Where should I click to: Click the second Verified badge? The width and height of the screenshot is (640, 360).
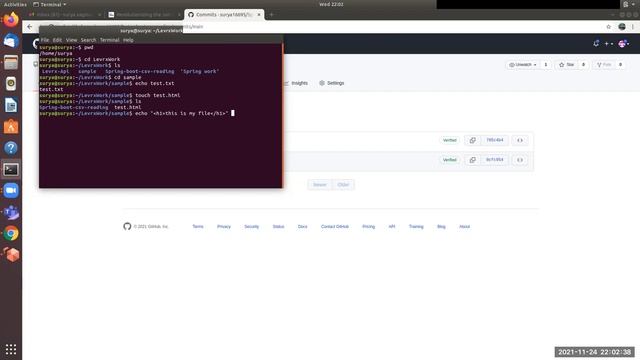click(449, 160)
